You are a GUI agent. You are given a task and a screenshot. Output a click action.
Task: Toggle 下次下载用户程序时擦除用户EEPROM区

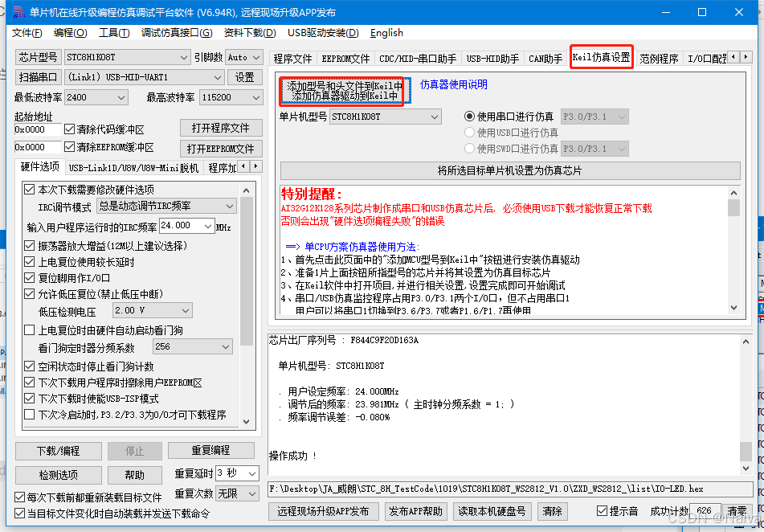(x=30, y=383)
